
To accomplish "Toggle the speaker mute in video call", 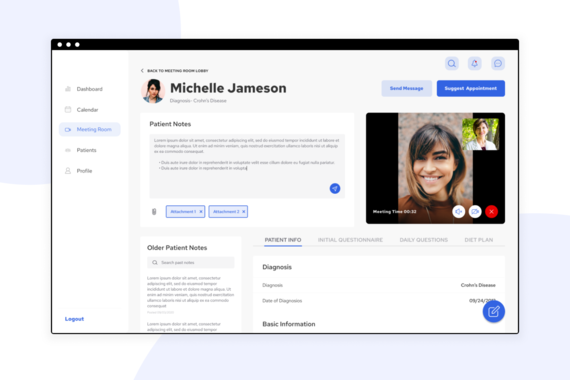I will tap(459, 212).
